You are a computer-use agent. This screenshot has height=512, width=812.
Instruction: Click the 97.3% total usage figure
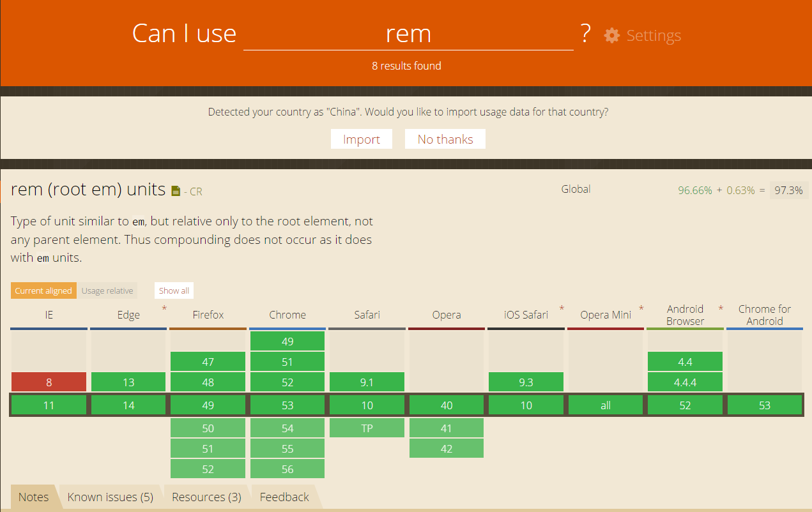(x=789, y=190)
